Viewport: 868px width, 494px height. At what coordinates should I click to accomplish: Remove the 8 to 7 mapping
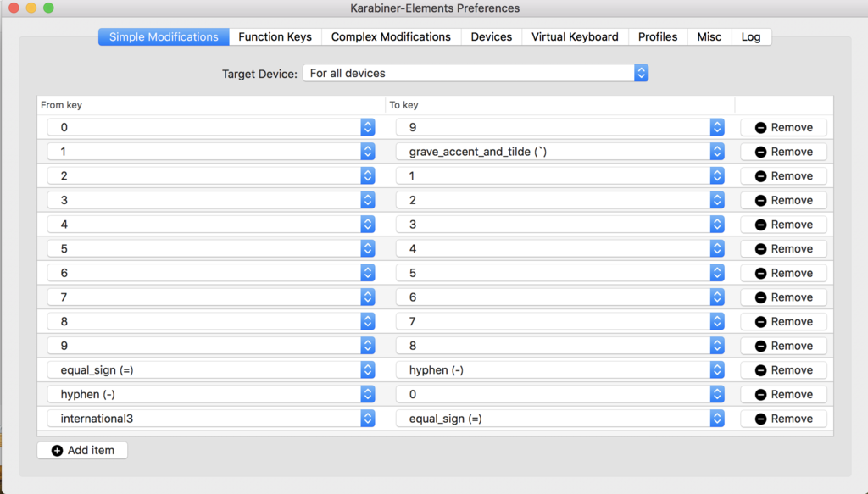coord(784,321)
